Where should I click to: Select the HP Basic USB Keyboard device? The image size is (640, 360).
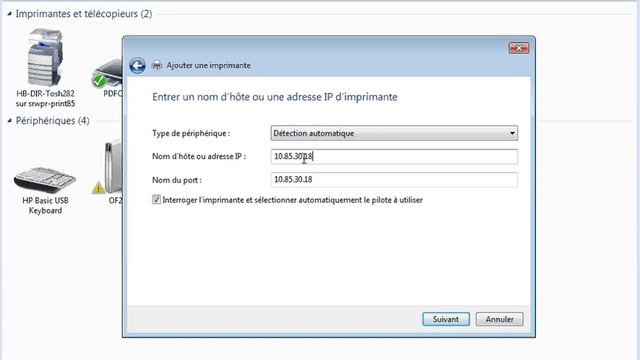(x=45, y=180)
